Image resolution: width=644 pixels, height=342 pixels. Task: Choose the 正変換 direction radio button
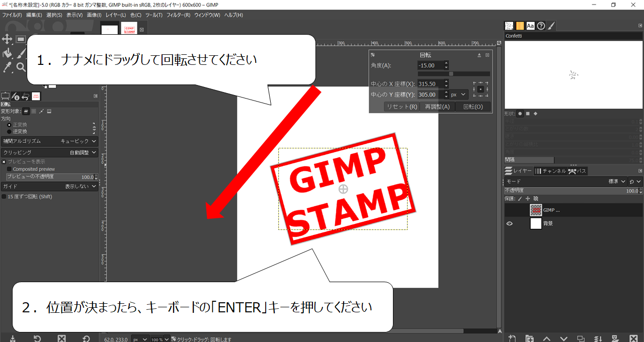point(9,124)
